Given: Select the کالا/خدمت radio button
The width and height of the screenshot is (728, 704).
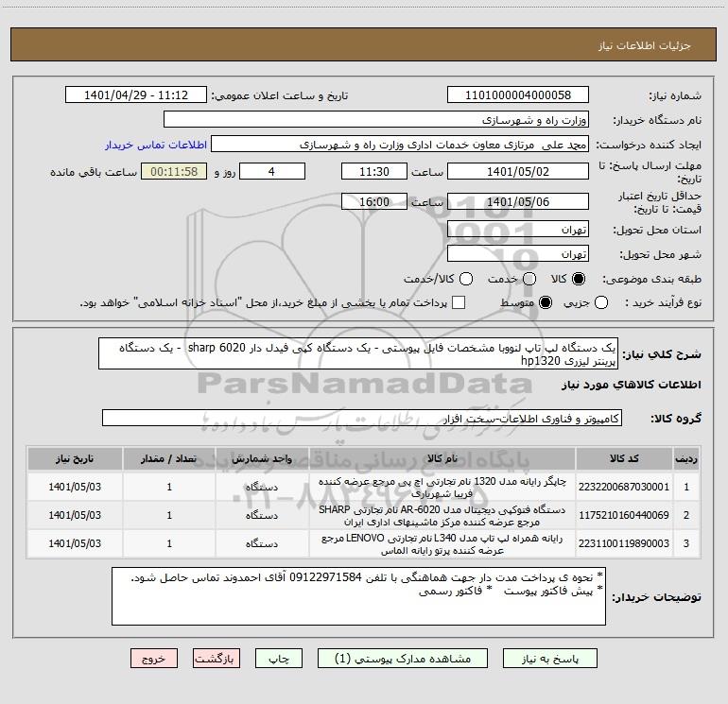Looking at the screenshot, I should tap(466, 279).
